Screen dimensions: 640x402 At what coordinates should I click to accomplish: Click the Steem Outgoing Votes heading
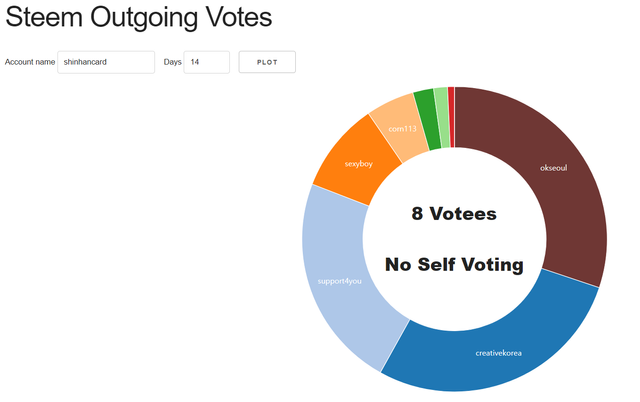pyautogui.click(x=138, y=18)
